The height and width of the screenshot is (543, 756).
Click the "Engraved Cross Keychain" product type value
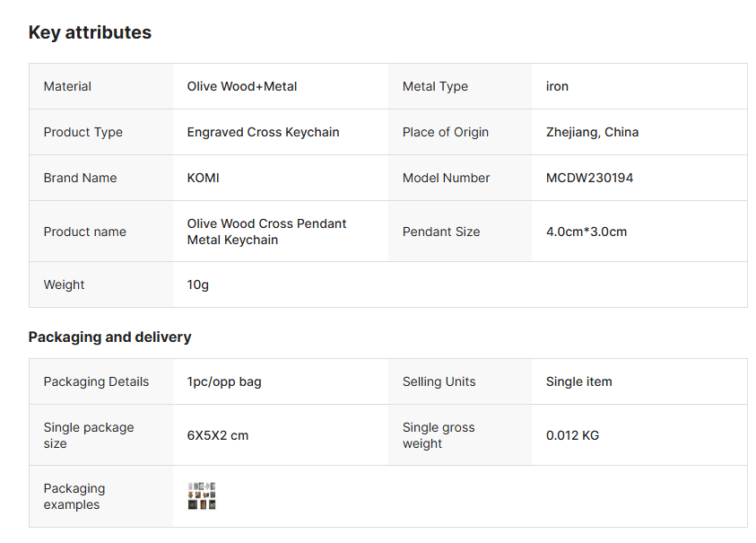click(263, 133)
